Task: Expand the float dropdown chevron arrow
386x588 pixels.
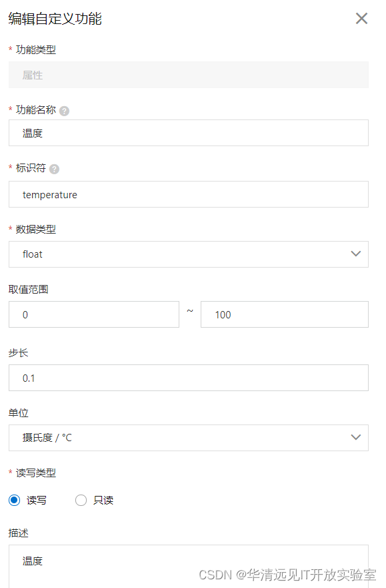Action: (356, 254)
